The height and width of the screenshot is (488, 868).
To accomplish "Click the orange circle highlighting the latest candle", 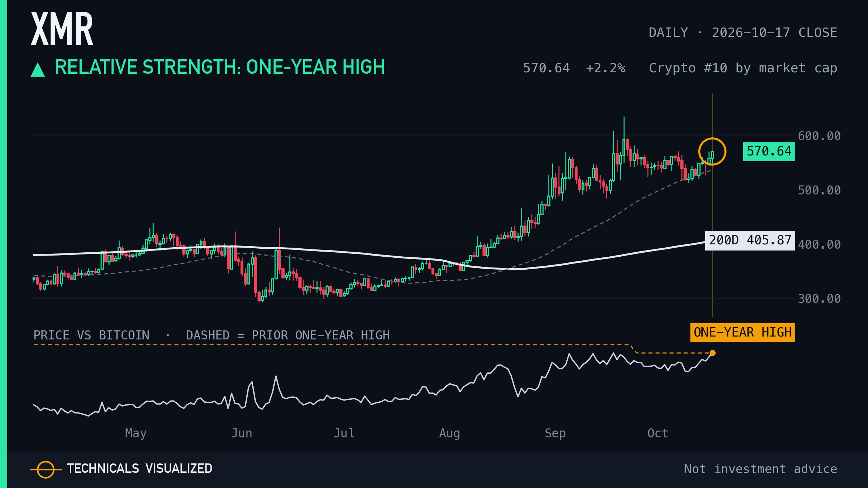I will pyautogui.click(x=712, y=151).
